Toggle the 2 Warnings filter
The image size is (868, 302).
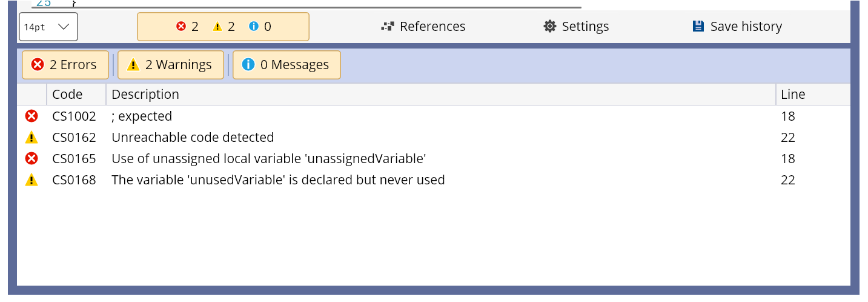(170, 65)
